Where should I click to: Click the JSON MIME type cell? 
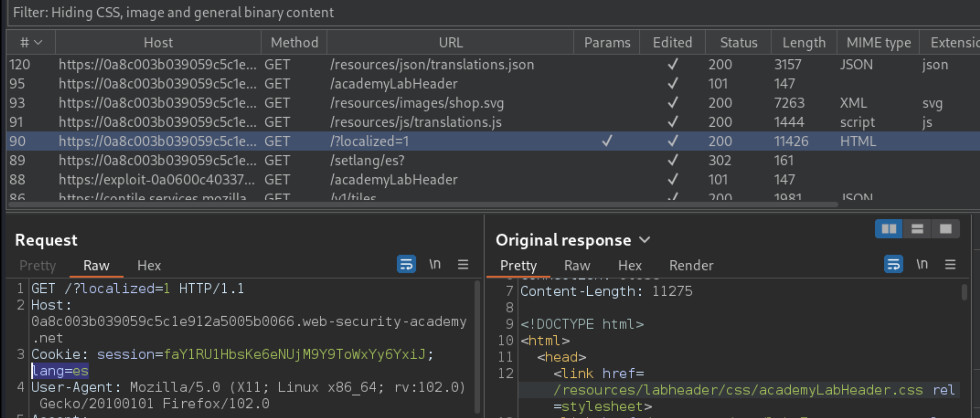coord(856,65)
